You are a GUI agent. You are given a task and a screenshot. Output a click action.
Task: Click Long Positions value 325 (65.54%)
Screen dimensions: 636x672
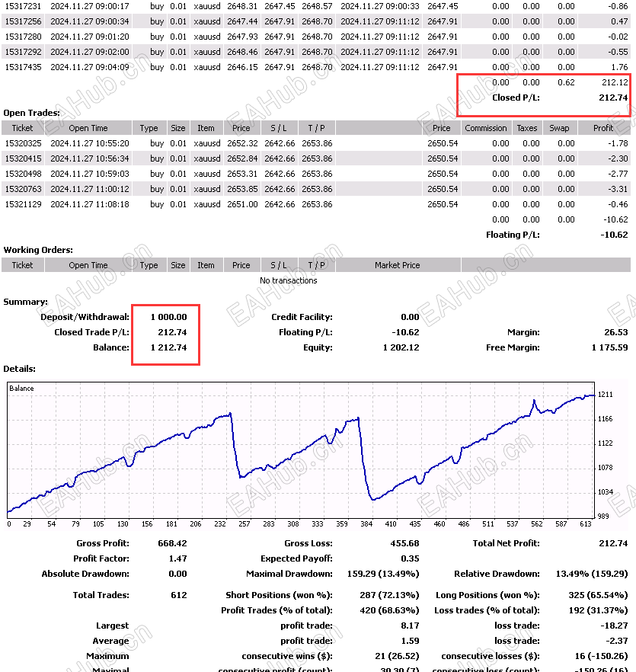click(598, 595)
